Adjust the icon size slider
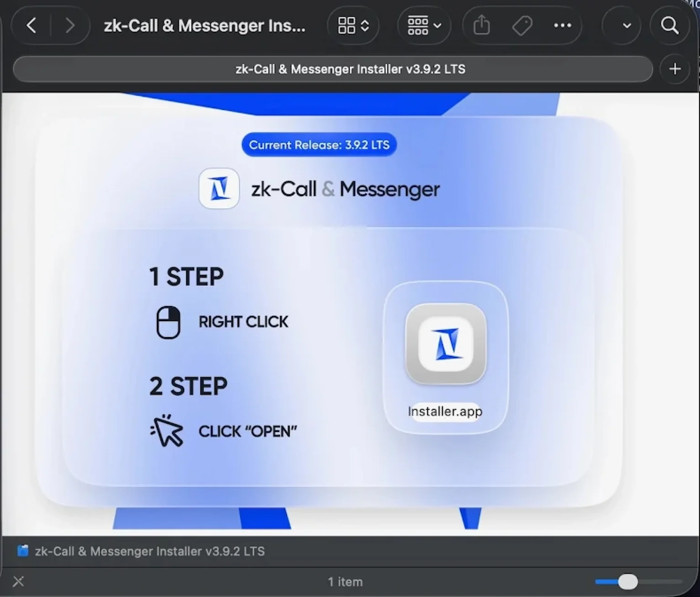700x597 pixels. [628, 581]
